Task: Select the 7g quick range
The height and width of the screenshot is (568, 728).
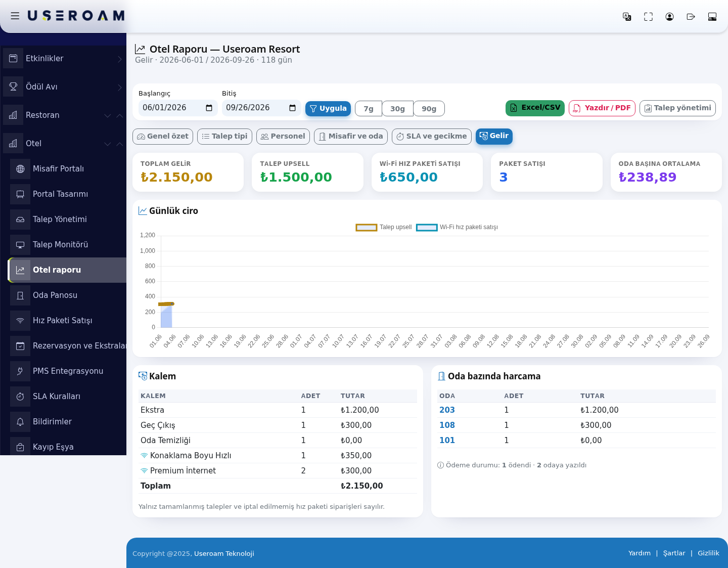Action: (369, 109)
